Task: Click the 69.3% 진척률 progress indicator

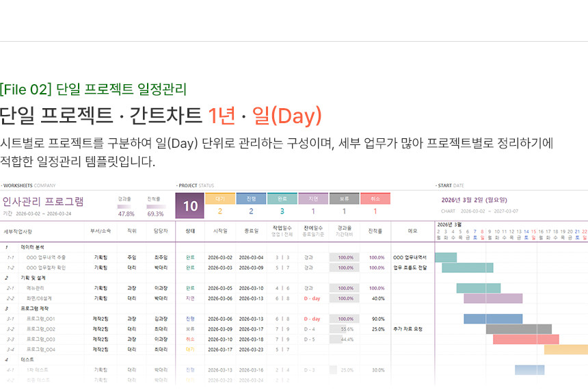Action: click(x=155, y=213)
